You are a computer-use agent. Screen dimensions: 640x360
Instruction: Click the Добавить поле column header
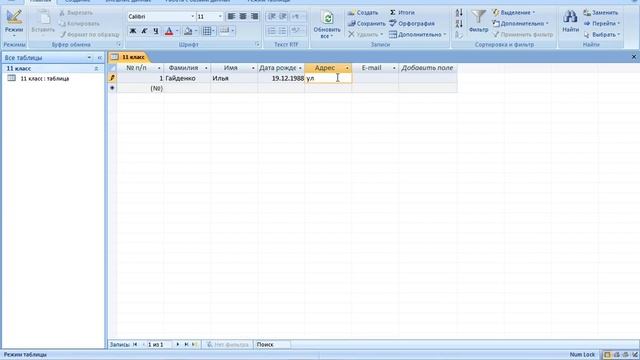427,68
